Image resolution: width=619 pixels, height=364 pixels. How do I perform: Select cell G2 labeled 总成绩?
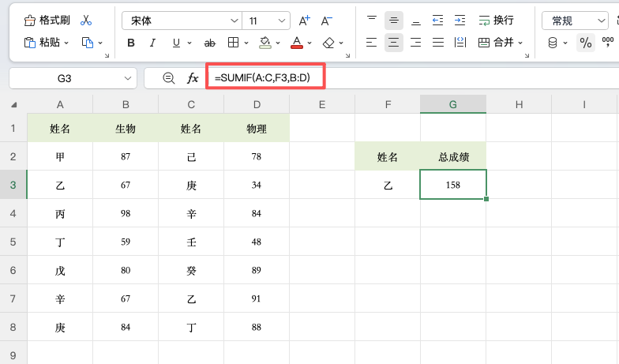pyautogui.click(x=453, y=156)
